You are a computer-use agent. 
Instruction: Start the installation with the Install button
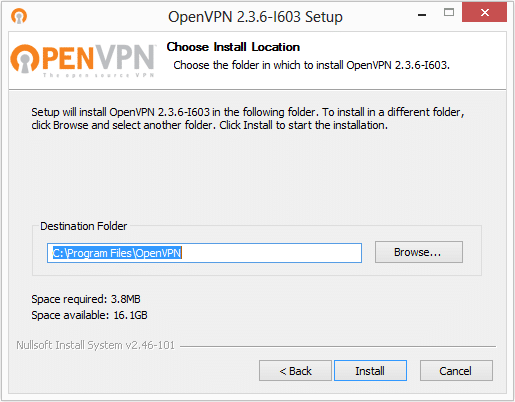[370, 371]
